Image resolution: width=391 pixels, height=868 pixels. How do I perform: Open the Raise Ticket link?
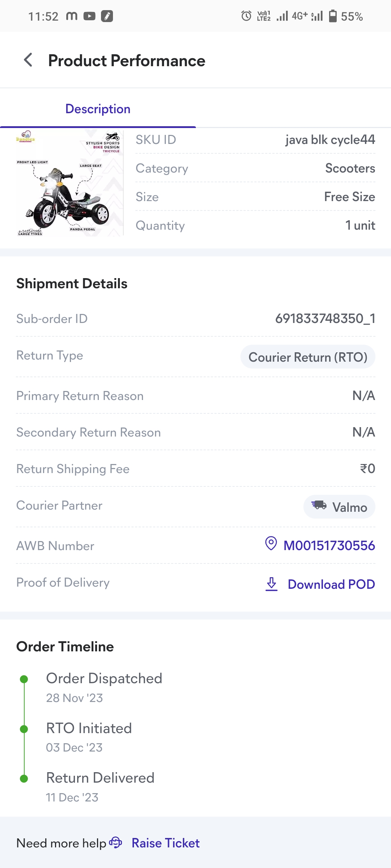pyautogui.click(x=165, y=843)
